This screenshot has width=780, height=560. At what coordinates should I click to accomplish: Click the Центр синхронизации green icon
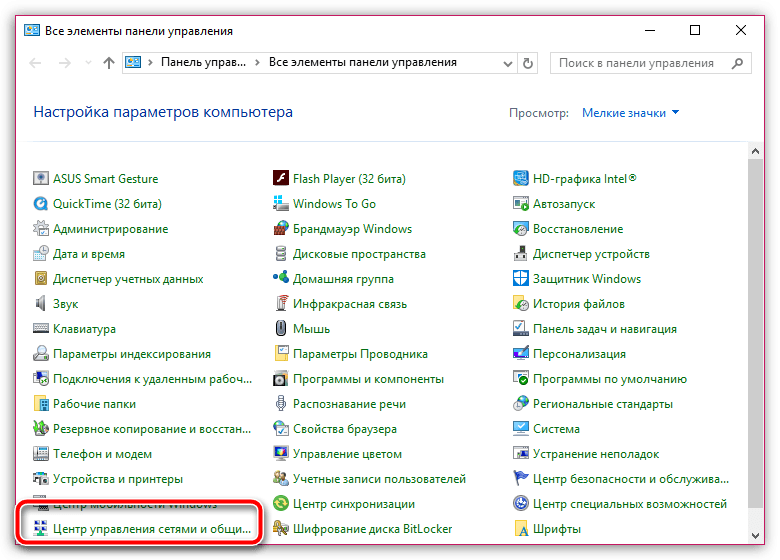281,504
